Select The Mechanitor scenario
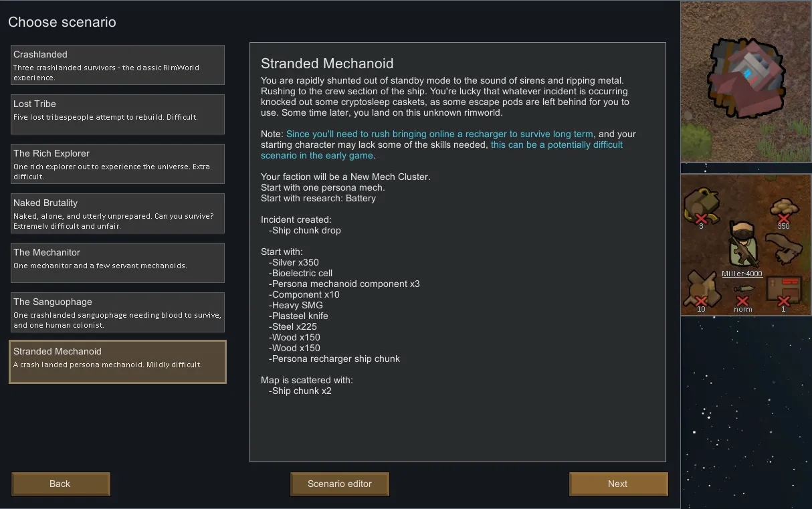 (x=118, y=263)
